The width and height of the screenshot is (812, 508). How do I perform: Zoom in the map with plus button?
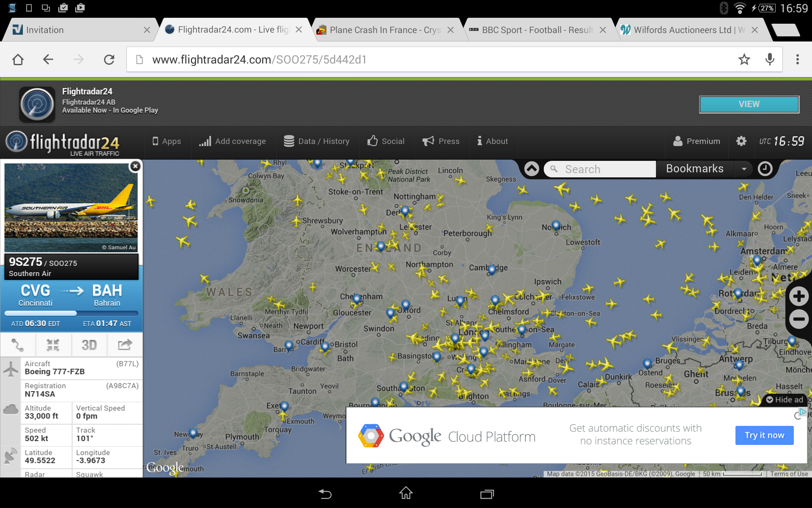798,296
